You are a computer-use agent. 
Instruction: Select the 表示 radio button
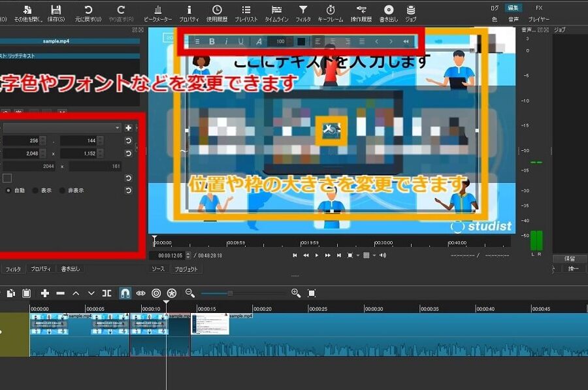[x=36, y=190]
